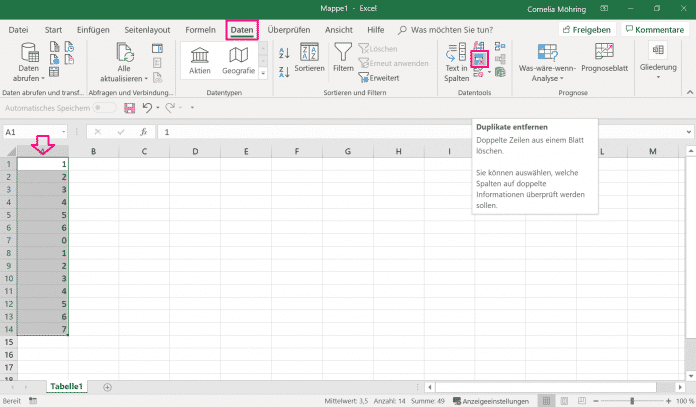Open the Kommentare button
Image resolution: width=696 pixels, height=407 pixels.
point(654,31)
